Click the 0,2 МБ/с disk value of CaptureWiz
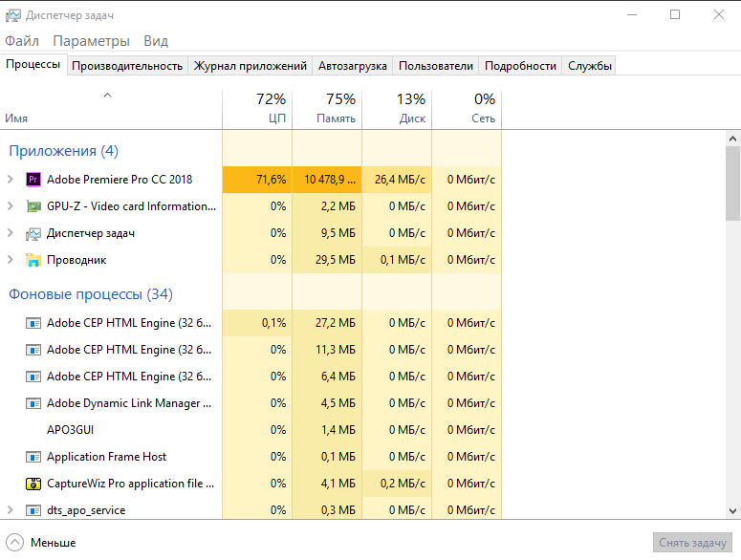Viewport: 741px width, 560px height. click(x=403, y=484)
